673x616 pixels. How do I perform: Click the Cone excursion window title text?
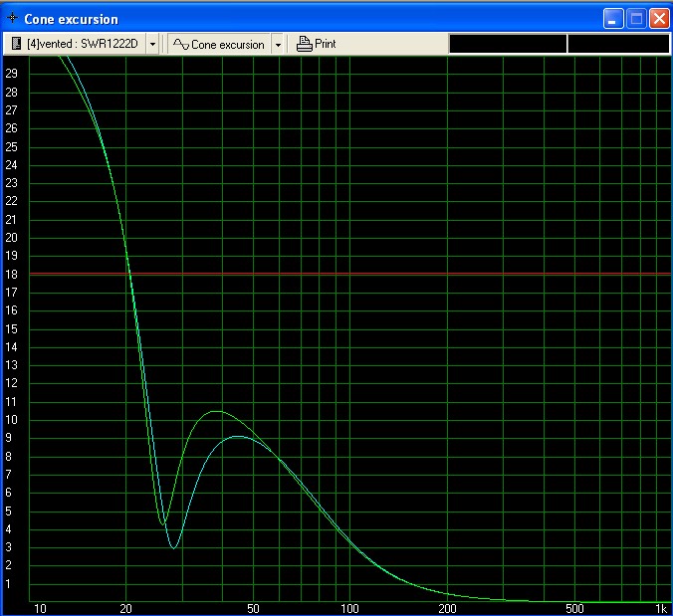pyautogui.click(x=71, y=19)
